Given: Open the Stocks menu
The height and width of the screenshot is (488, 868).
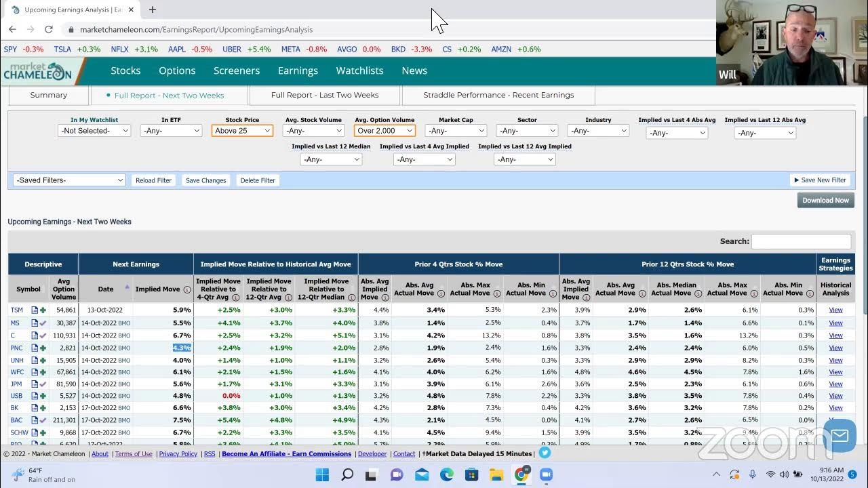Looking at the screenshot, I should point(125,70).
